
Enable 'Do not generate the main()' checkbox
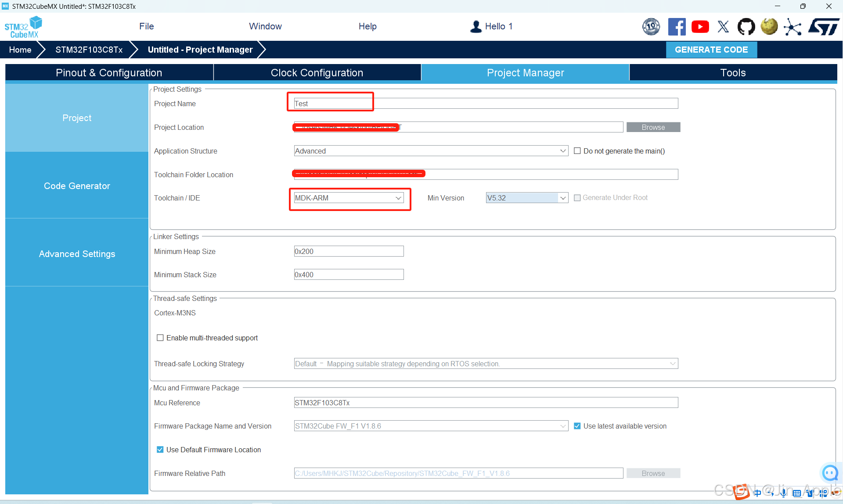pyautogui.click(x=577, y=151)
